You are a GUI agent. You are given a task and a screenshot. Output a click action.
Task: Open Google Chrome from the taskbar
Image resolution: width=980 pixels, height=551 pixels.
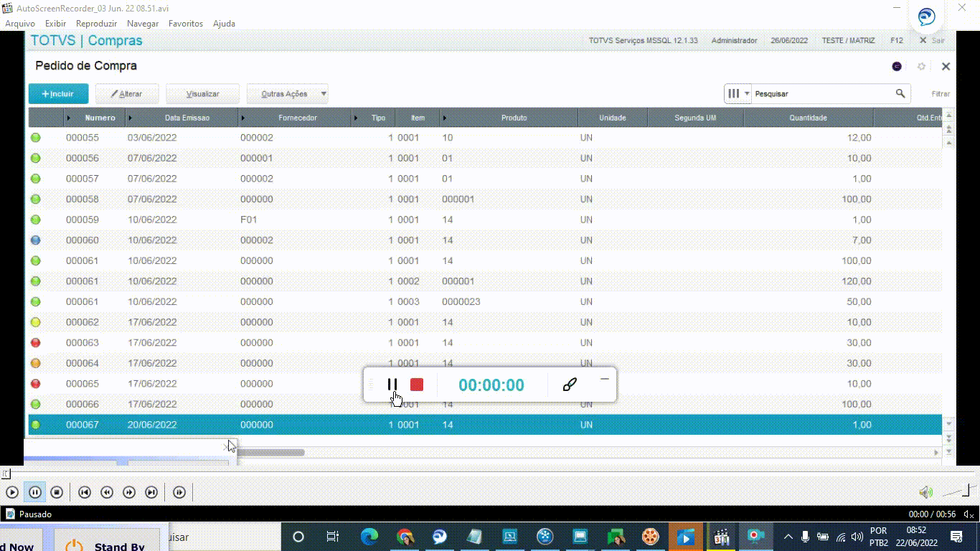[405, 536]
